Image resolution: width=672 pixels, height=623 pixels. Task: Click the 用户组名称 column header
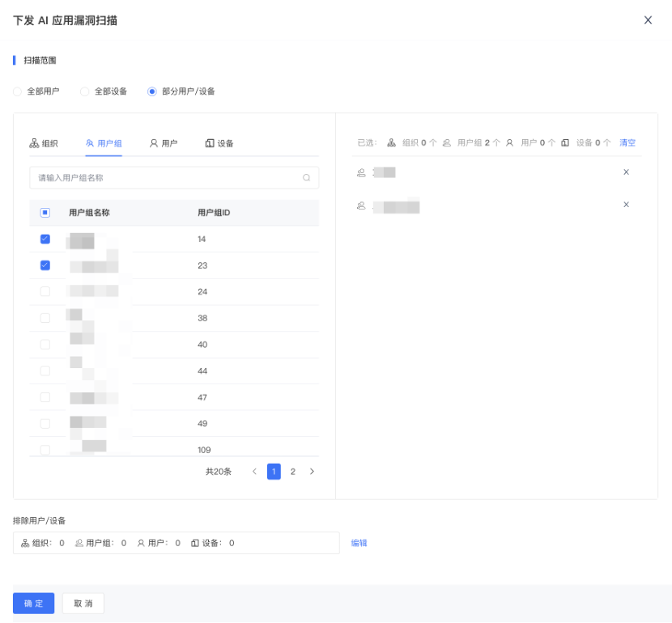point(90,213)
